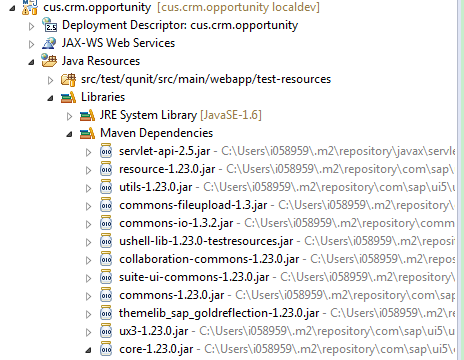Click the src/test/qunit source folder icon
The height and width of the screenshot is (360, 464).
point(68,79)
